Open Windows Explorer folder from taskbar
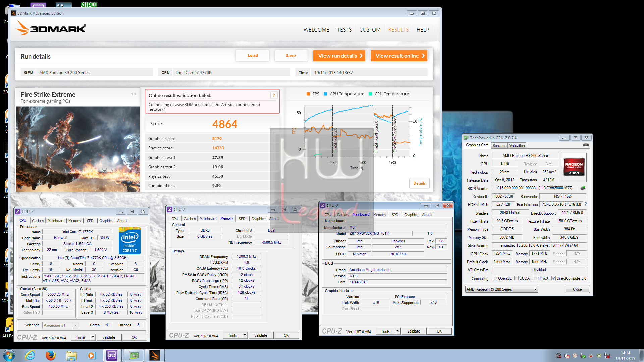 (x=71, y=355)
